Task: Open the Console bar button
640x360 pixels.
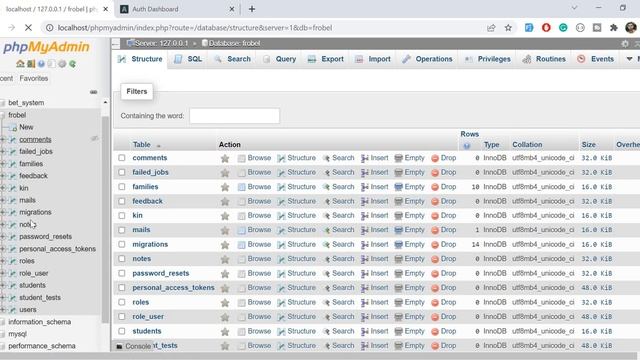Action: tap(133, 346)
